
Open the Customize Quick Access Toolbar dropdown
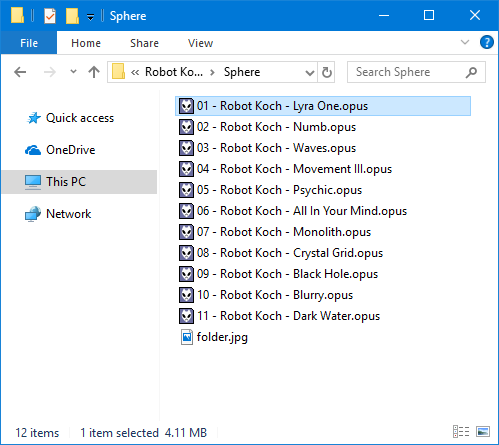(90, 17)
